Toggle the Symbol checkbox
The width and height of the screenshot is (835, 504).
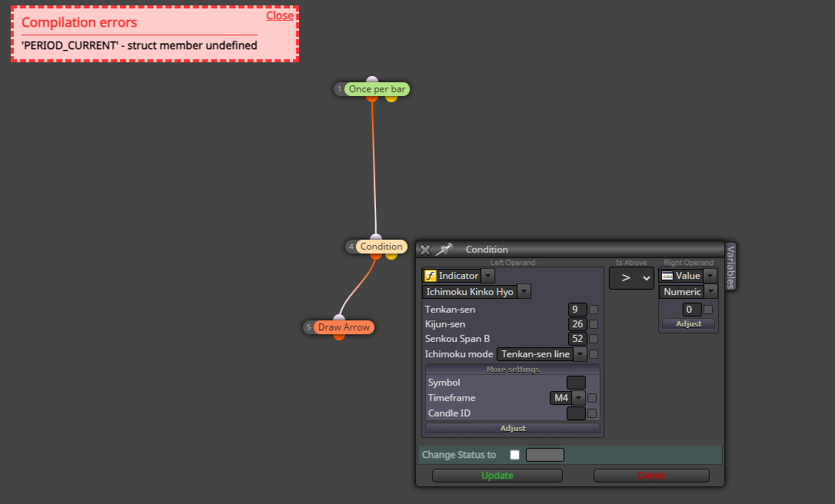tap(592, 383)
